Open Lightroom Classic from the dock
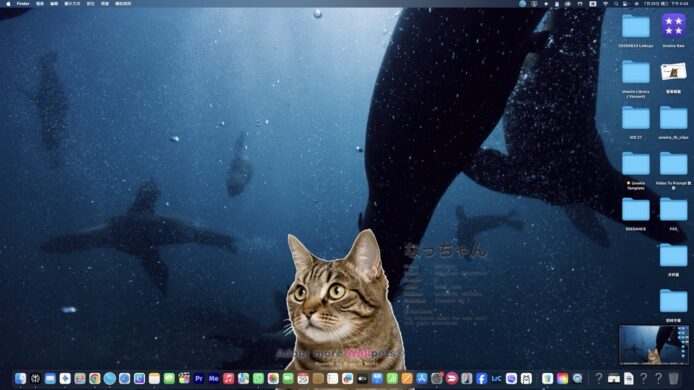Screen dimensions: 694x390 tap(496, 378)
